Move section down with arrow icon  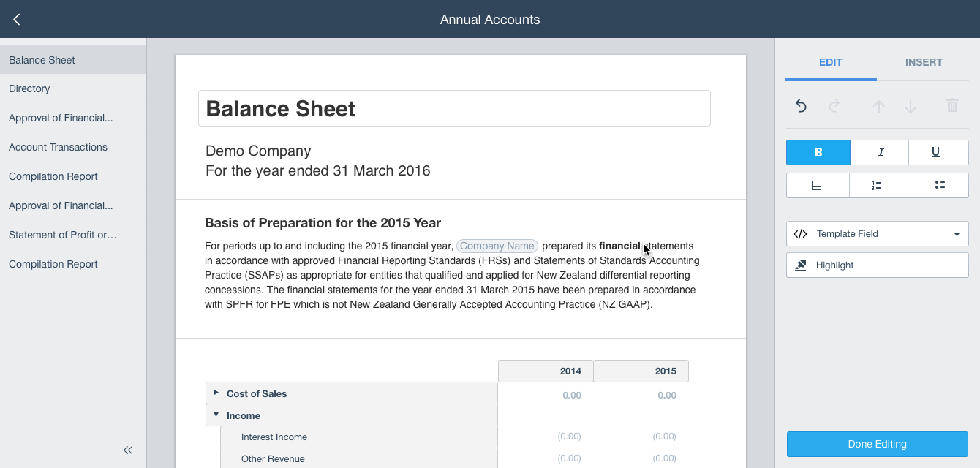(911, 106)
